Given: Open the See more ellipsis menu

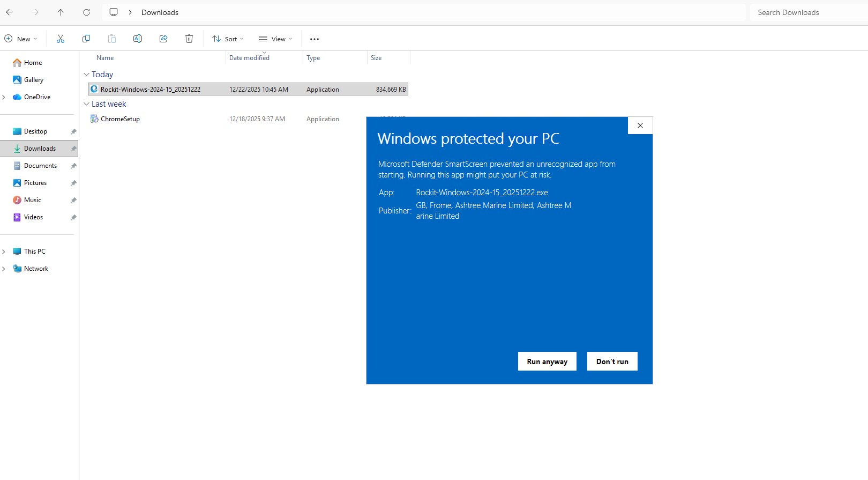Looking at the screenshot, I should pyautogui.click(x=315, y=39).
